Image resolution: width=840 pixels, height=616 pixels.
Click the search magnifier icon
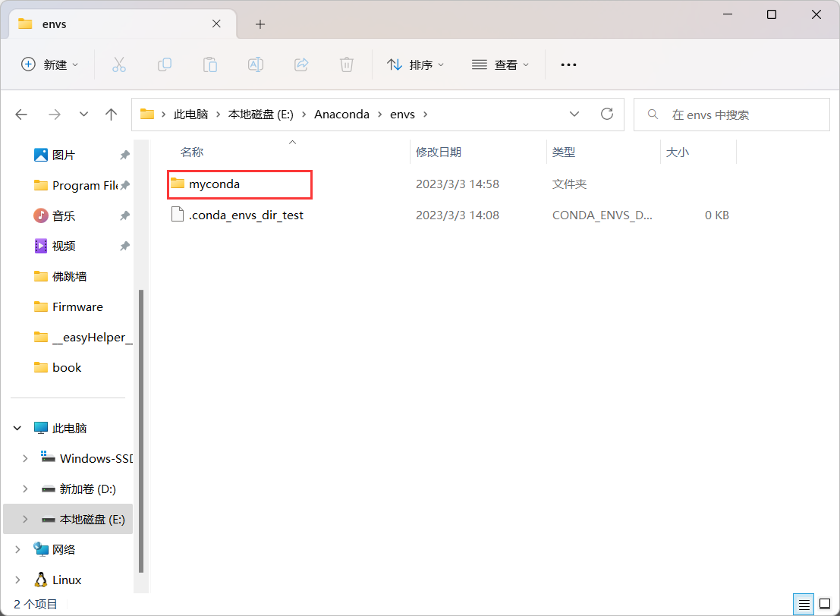pyautogui.click(x=653, y=114)
